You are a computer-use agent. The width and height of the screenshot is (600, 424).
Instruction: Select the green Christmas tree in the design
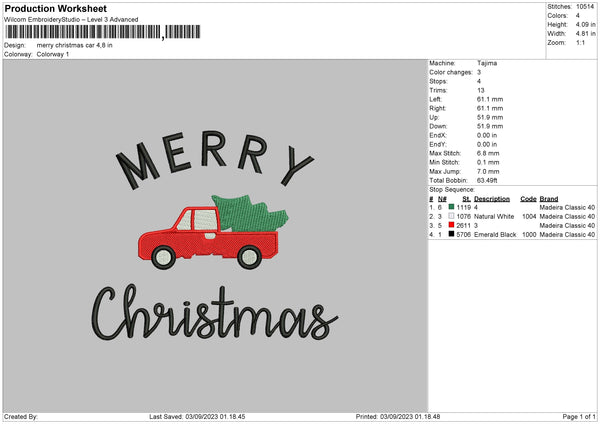[250, 213]
